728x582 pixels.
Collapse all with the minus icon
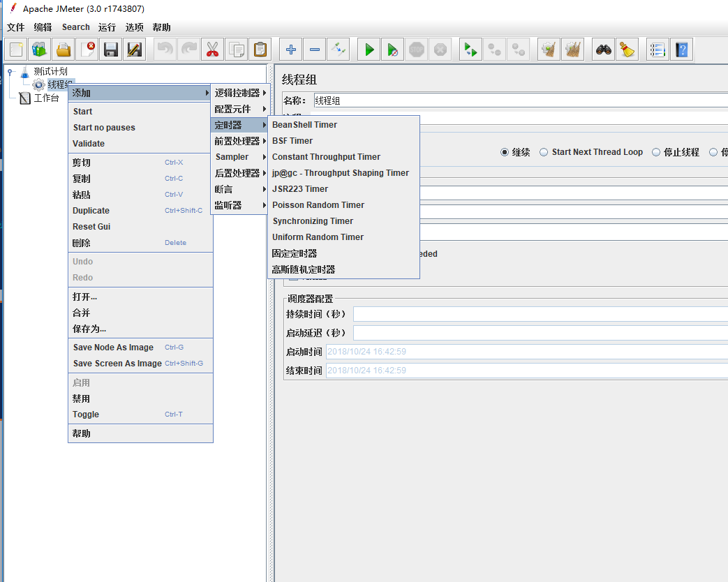(x=314, y=49)
